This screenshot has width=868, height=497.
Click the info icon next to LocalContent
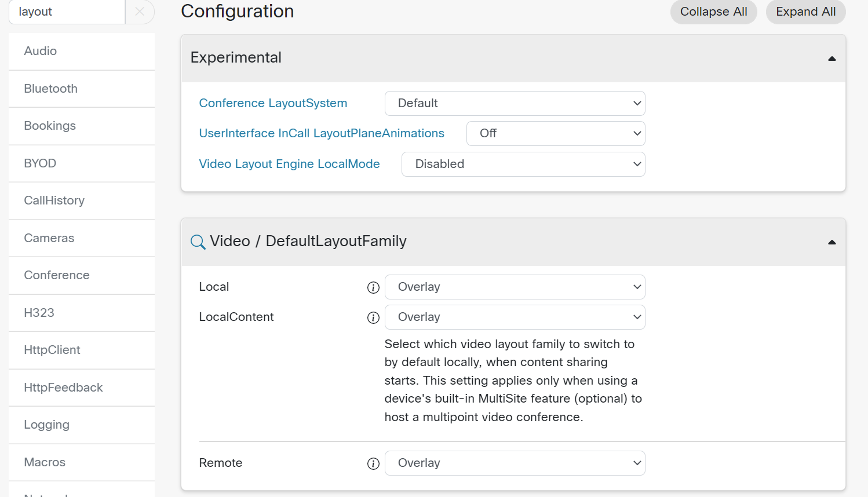point(373,317)
